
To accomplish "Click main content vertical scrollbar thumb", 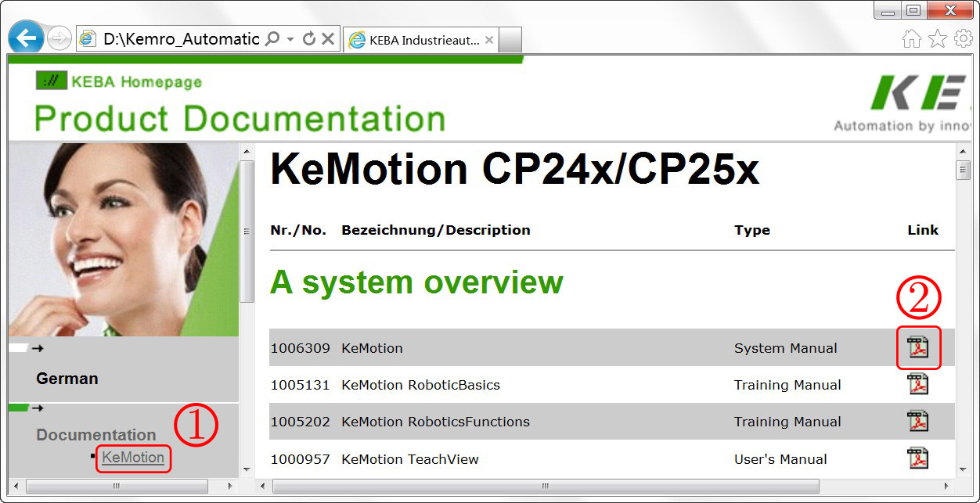I will 963,170.
